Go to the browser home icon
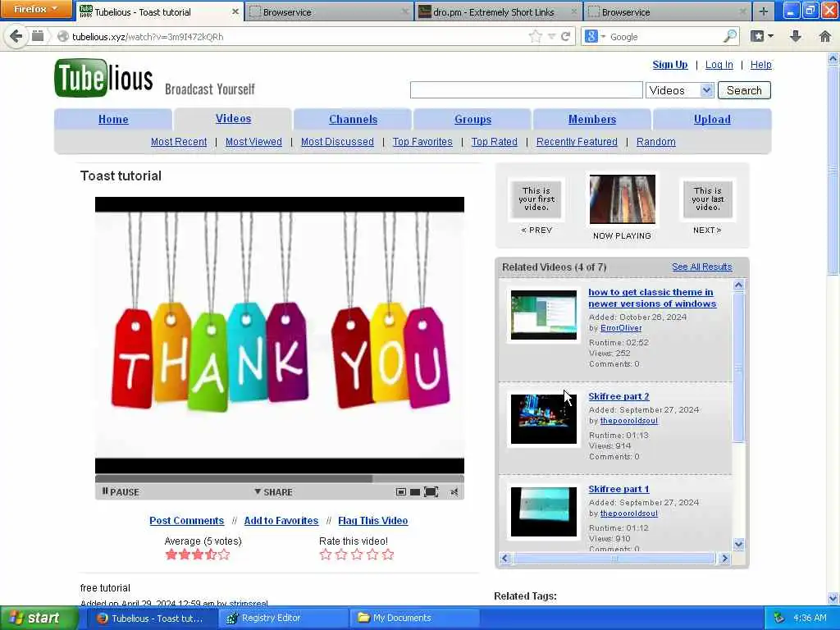Viewport: 840px width, 630px height. pos(825,36)
